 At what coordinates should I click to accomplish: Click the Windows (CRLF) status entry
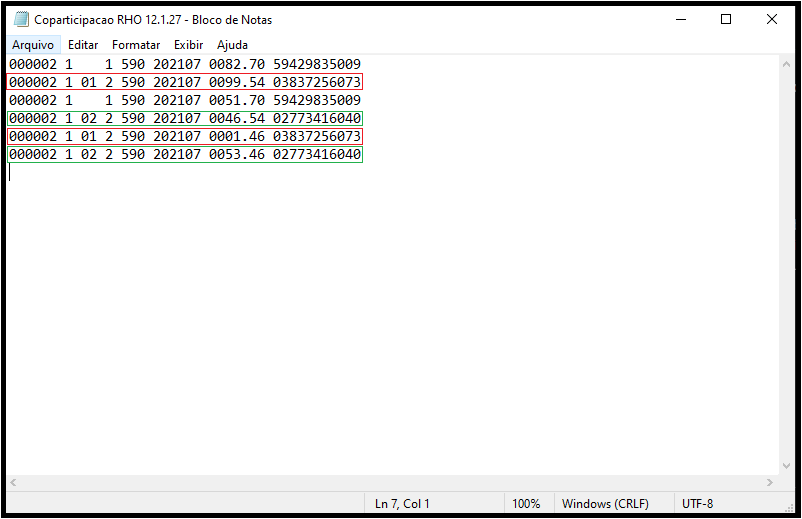[605, 504]
